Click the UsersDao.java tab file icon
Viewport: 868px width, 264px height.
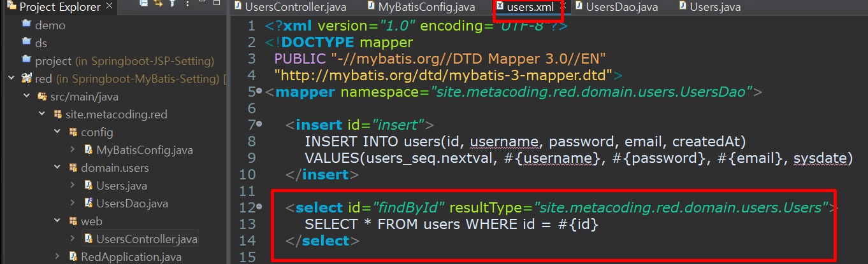point(578,6)
